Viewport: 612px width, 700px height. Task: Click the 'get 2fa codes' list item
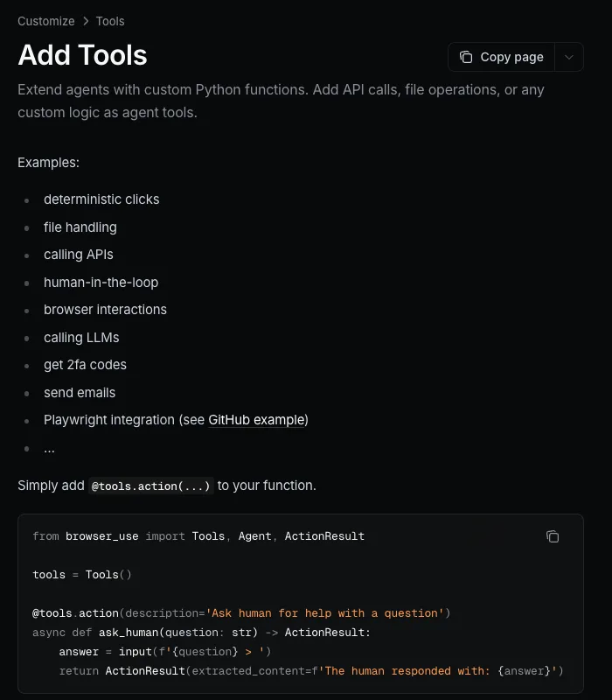[85, 365]
